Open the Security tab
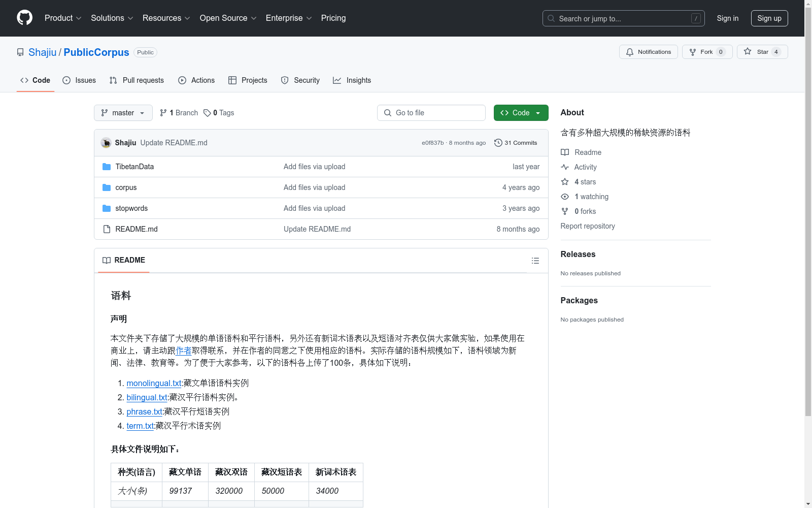The width and height of the screenshot is (812, 508). tap(300, 80)
